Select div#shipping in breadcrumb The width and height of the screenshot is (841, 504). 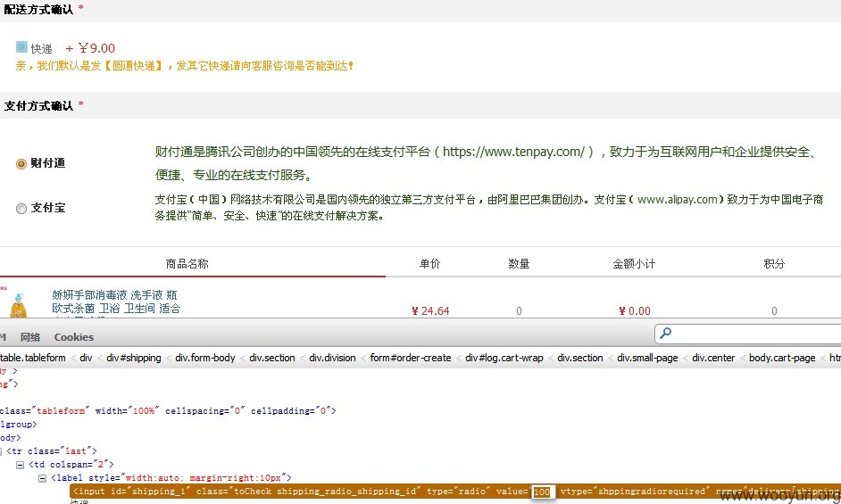(134, 358)
